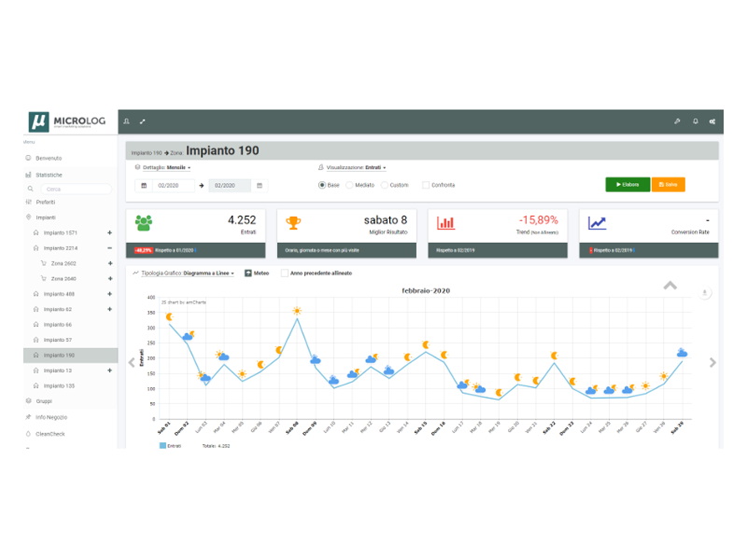Click the blue line Conversion Rate icon
The width and height of the screenshot is (747, 560).
click(x=597, y=223)
